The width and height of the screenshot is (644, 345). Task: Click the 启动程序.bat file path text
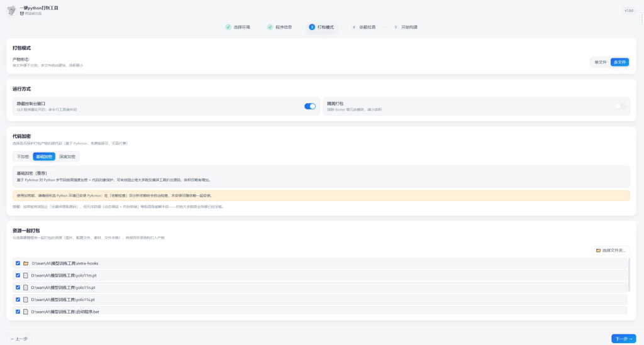(65, 312)
